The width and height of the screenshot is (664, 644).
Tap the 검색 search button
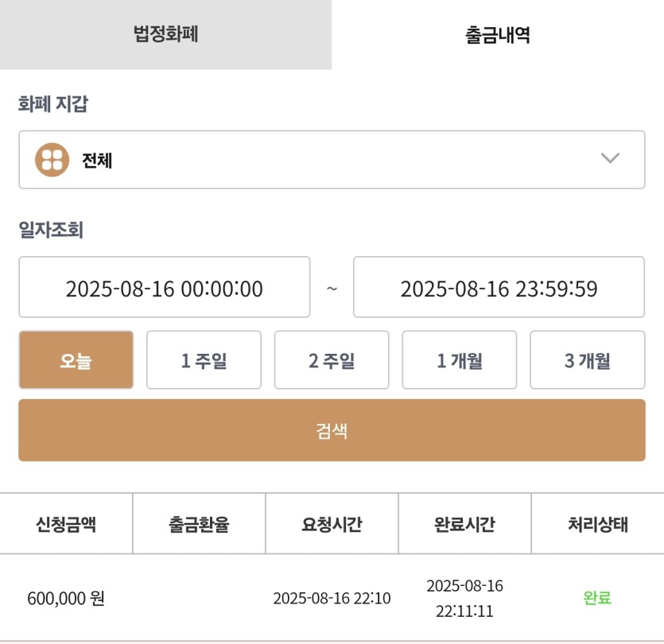[332, 430]
